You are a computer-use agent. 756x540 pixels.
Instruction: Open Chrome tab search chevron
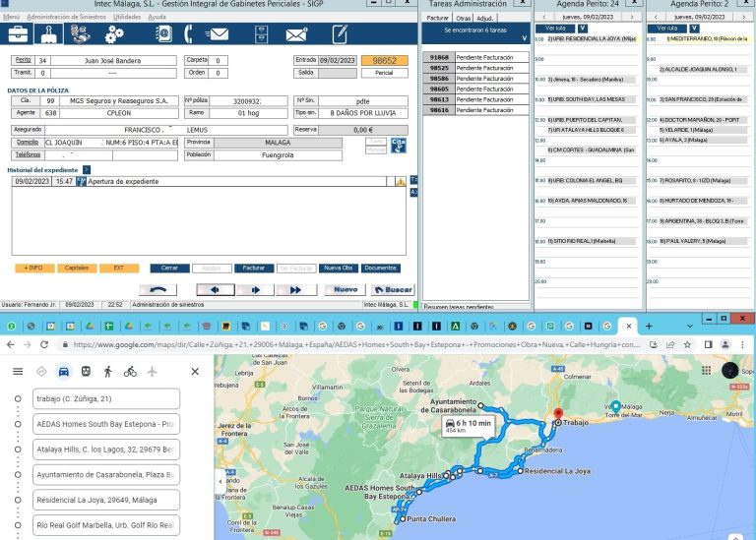[690, 327]
